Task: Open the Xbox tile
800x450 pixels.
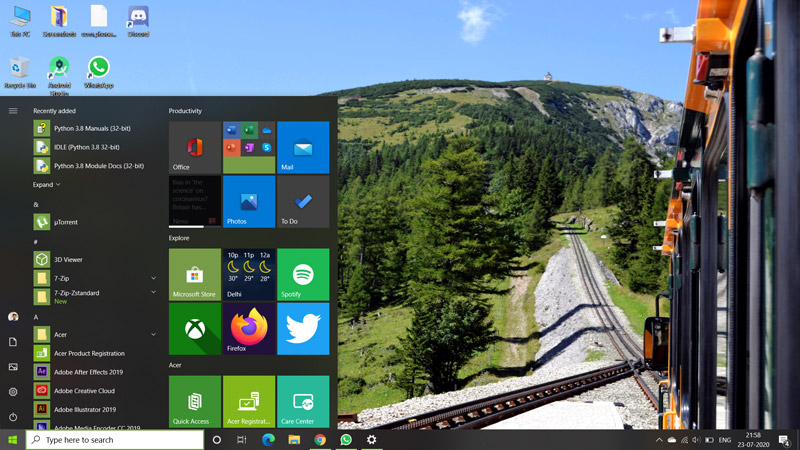Action: tap(195, 329)
